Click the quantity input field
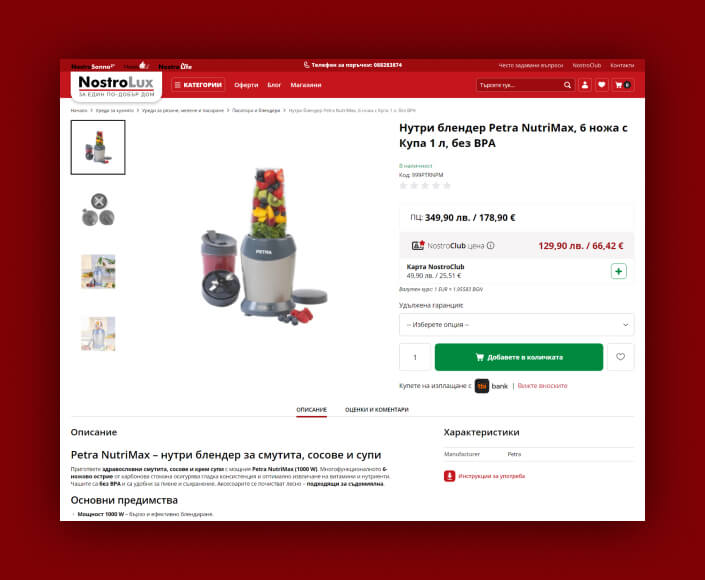705x580 pixels. tap(415, 357)
